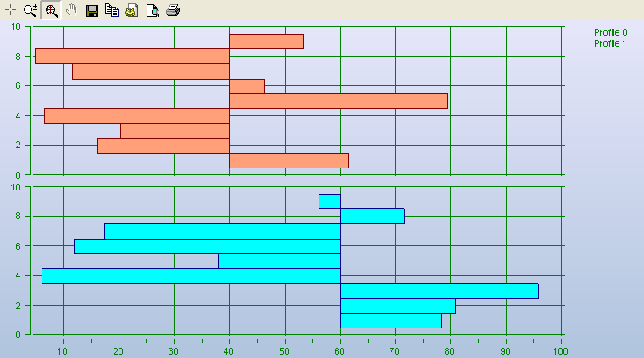Viewport: 644px width, 358px height.
Task: Open the print preview icon
Action: point(153,10)
